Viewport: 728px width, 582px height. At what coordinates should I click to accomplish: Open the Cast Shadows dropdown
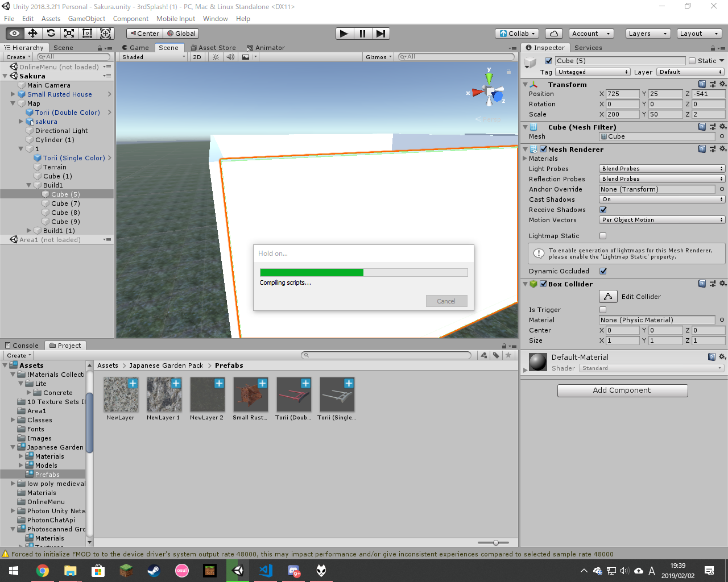pos(662,199)
